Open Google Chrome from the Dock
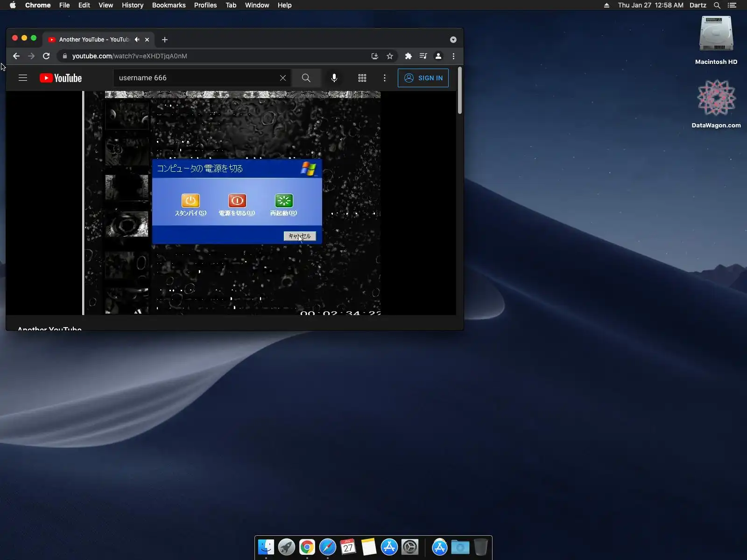 [x=307, y=547]
